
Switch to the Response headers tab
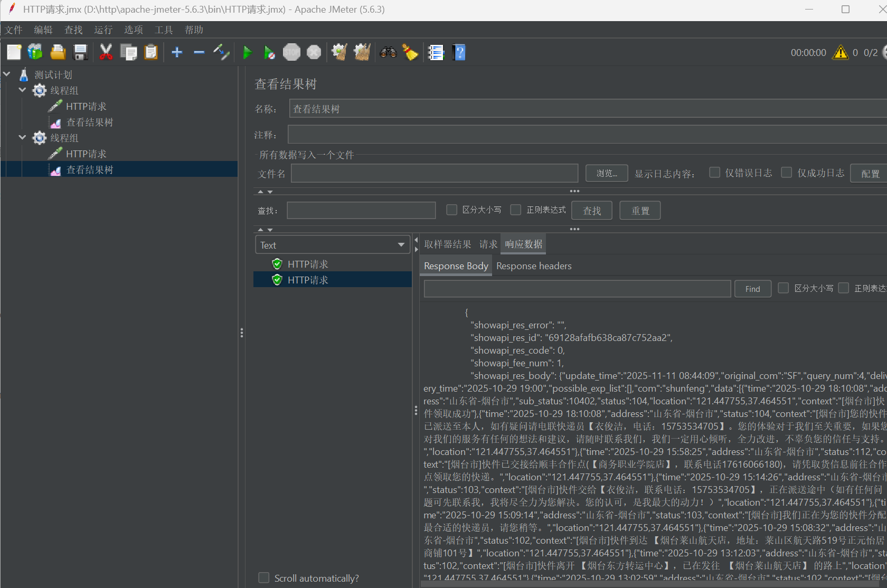click(x=534, y=266)
